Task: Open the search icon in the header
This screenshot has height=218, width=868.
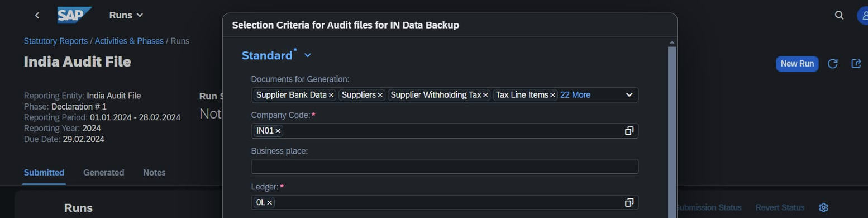Action: pos(839,15)
